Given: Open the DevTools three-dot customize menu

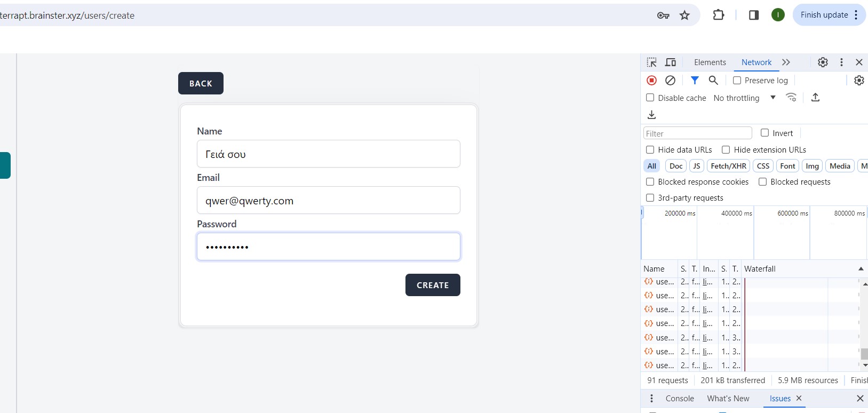Looking at the screenshot, I should (x=841, y=62).
